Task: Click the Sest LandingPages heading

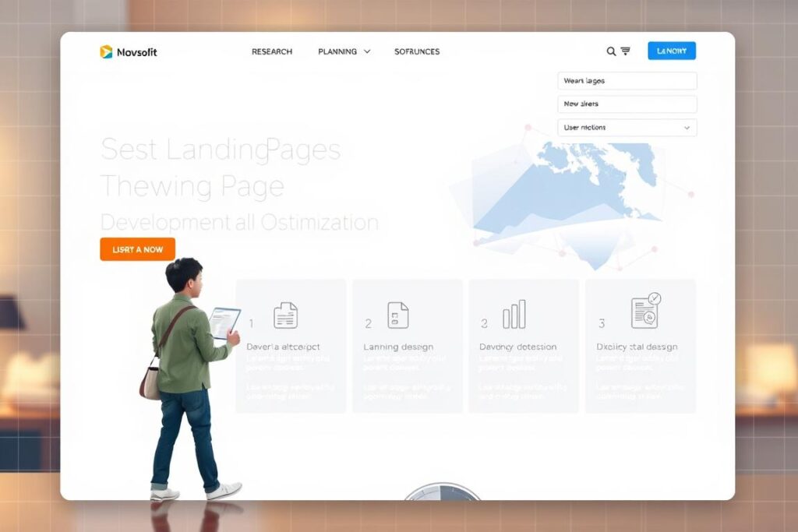Action: coord(221,150)
